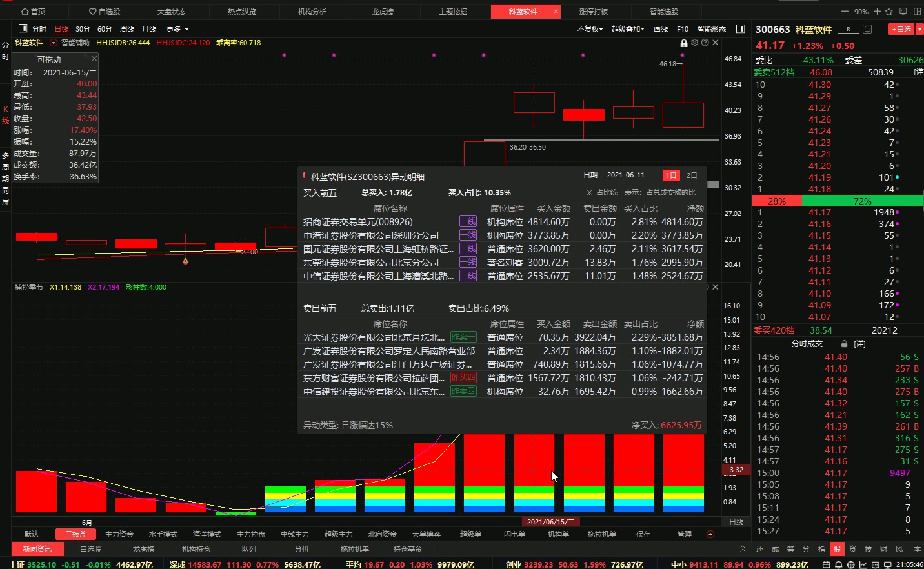Click 保存 in indicator bar
Screen dimensions: 924x569
643,534
